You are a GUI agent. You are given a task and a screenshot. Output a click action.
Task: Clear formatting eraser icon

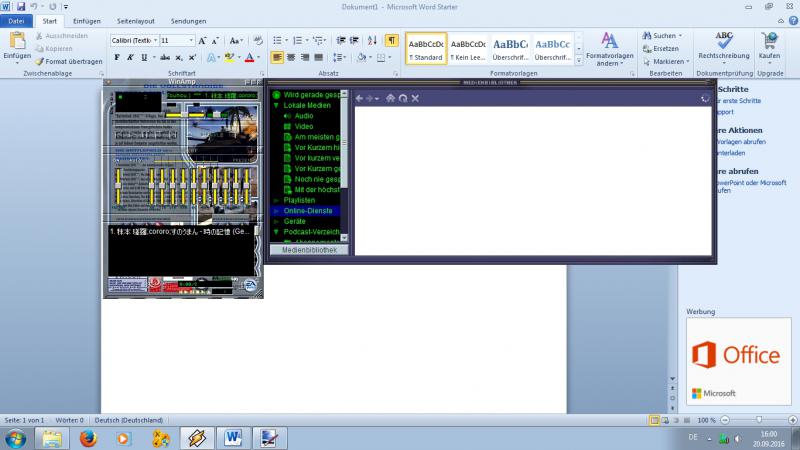[258, 40]
